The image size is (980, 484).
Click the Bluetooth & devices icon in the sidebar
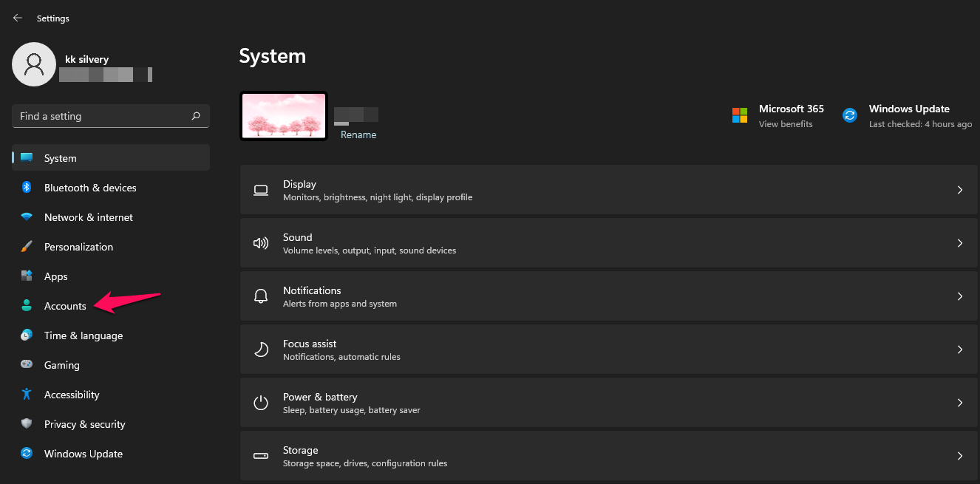tap(27, 188)
